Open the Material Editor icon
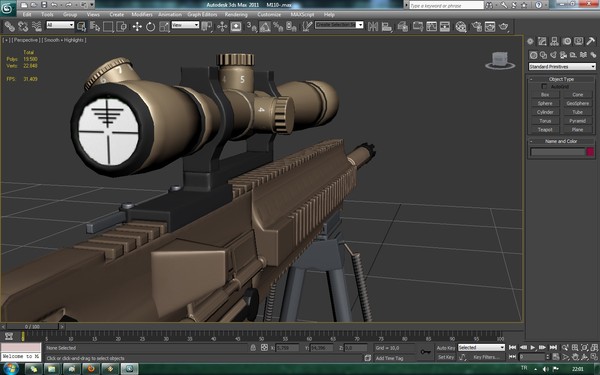This screenshot has width=600, height=375. pos(461,26)
